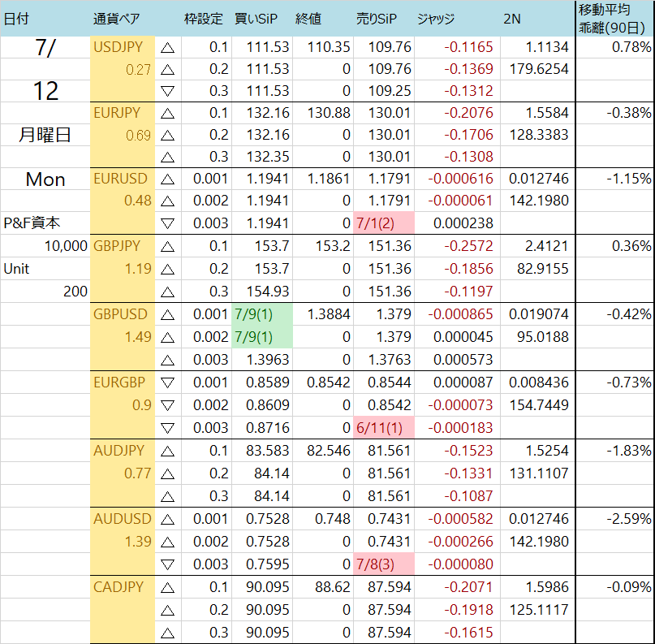Click the 移動平均乖離(90日) header
Viewport: 655px width, 644px height.
[x=613, y=19]
